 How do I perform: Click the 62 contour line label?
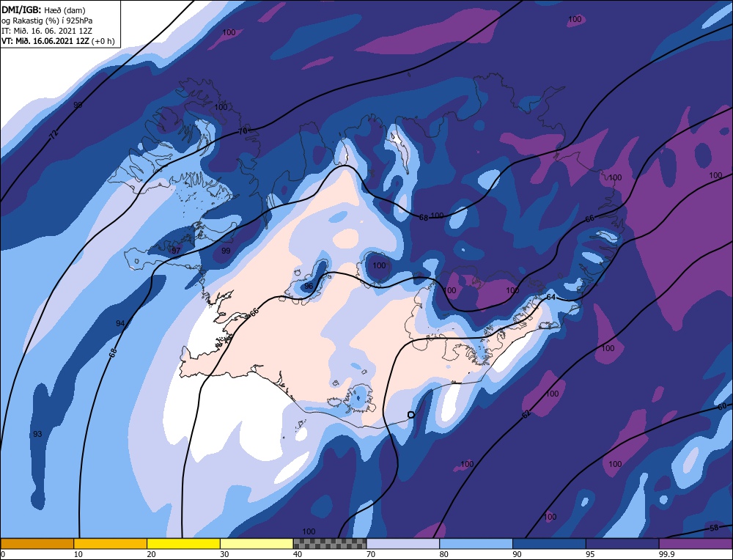coord(526,413)
